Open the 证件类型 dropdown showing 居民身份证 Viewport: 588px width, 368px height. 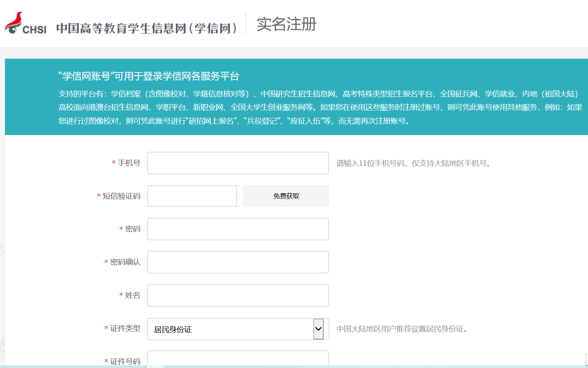pos(238,329)
